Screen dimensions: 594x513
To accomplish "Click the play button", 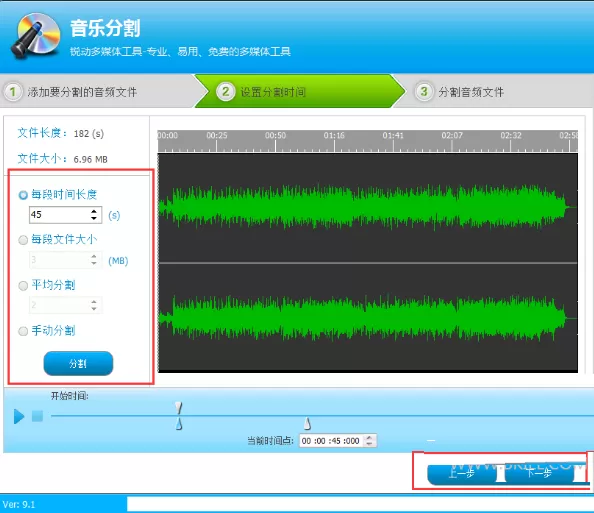I will [x=19, y=416].
